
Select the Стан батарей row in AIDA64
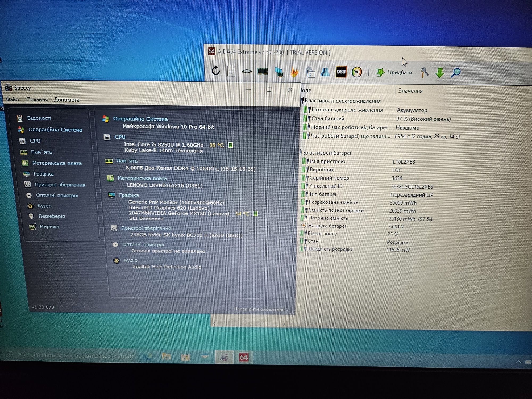coord(377,119)
